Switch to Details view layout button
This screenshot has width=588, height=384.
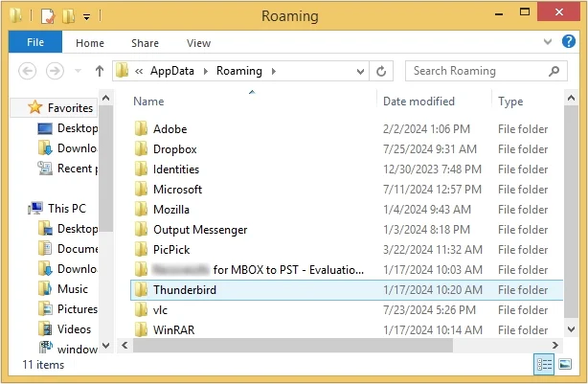544,364
